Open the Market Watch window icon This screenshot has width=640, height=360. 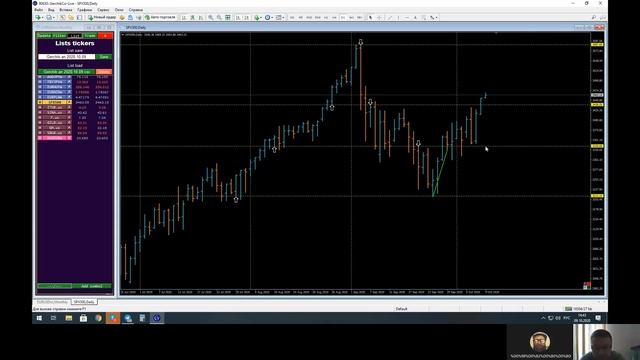pyautogui.click(x=62, y=18)
